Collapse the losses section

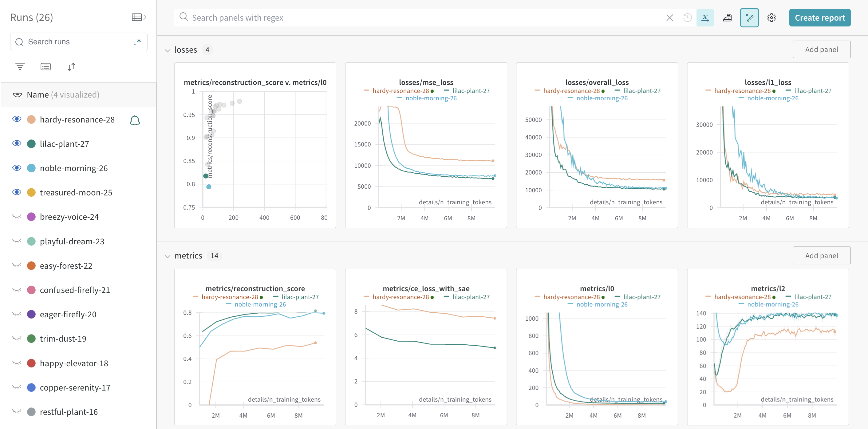[x=168, y=50]
